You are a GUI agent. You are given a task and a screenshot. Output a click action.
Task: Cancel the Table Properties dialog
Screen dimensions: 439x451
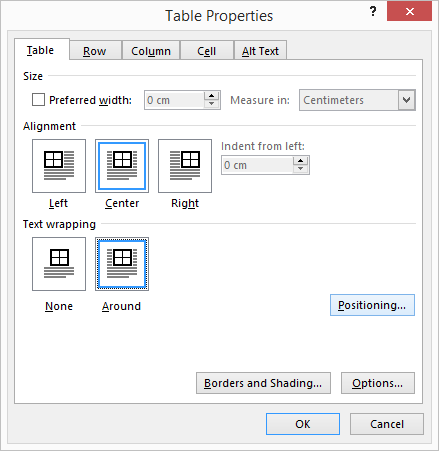tap(387, 424)
